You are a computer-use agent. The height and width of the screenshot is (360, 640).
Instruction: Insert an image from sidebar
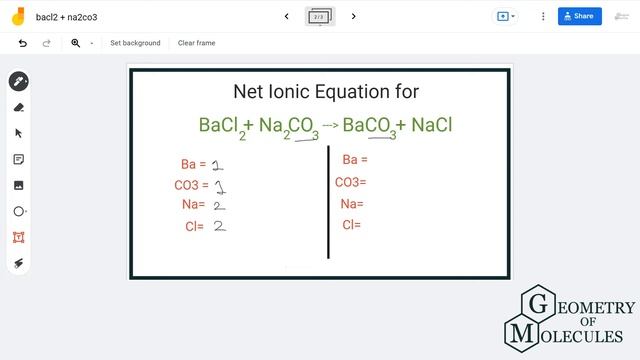coord(19,185)
